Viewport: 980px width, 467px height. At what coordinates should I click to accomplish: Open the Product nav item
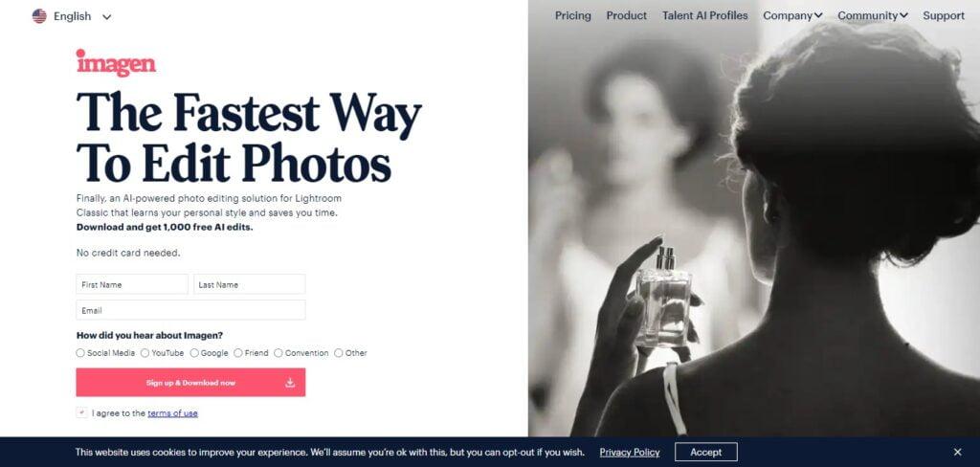pyautogui.click(x=626, y=15)
